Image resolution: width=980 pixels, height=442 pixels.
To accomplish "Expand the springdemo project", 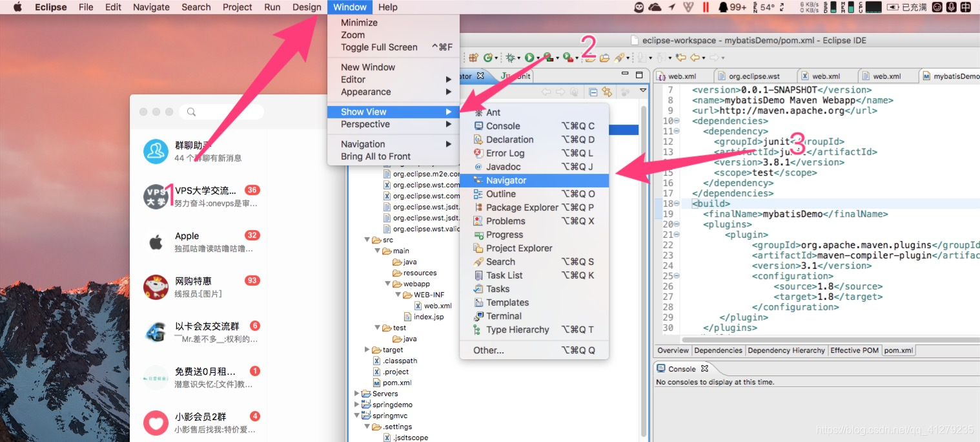I will pos(357,405).
